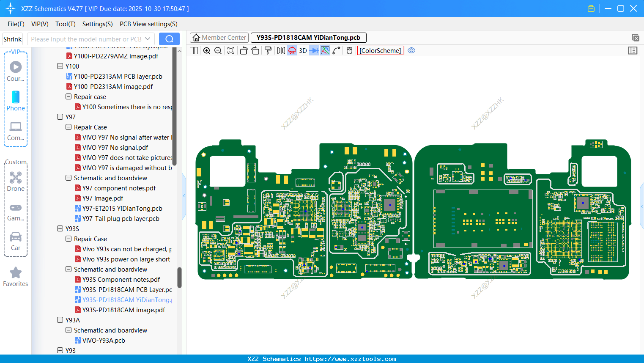Screen dimensions: 644x363
Task: Toggle the measurement tool on the toolbar
Action: [x=324, y=50]
